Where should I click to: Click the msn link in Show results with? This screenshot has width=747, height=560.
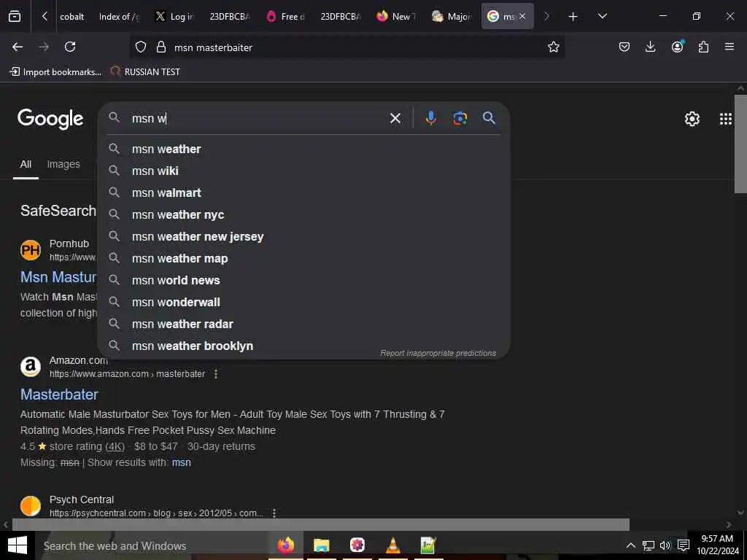tap(181, 462)
